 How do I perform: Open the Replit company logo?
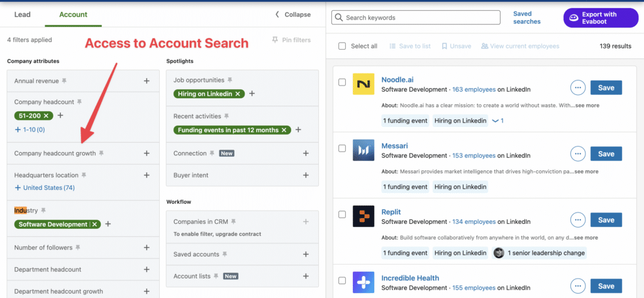(x=364, y=216)
